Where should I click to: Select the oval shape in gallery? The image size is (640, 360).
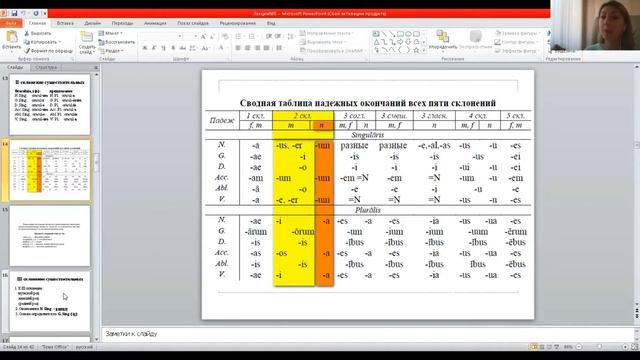pos(408,34)
